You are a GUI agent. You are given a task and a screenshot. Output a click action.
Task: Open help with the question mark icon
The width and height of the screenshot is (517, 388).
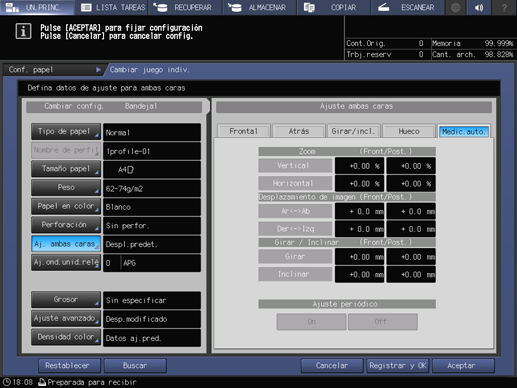504,7
